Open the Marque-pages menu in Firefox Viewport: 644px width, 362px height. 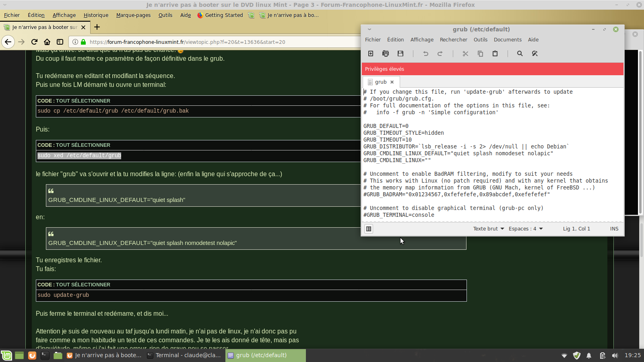(x=133, y=15)
